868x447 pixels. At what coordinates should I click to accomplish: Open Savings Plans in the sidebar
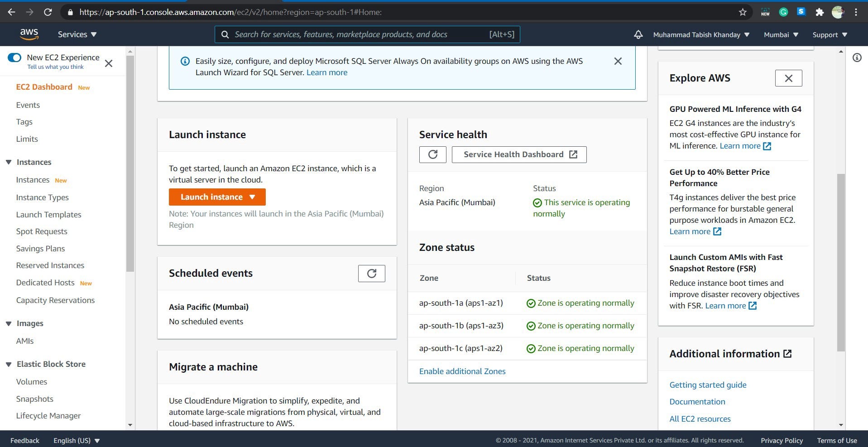tap(40, 249)
